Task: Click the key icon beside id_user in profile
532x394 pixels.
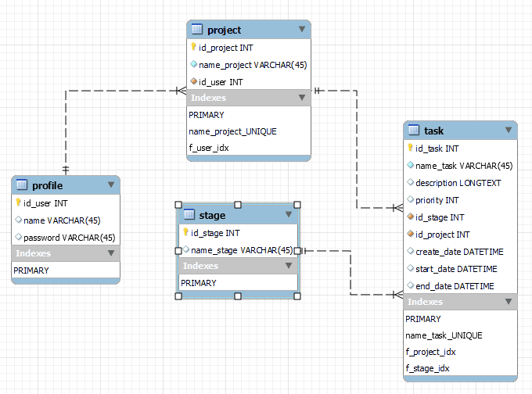Action: 18,202
